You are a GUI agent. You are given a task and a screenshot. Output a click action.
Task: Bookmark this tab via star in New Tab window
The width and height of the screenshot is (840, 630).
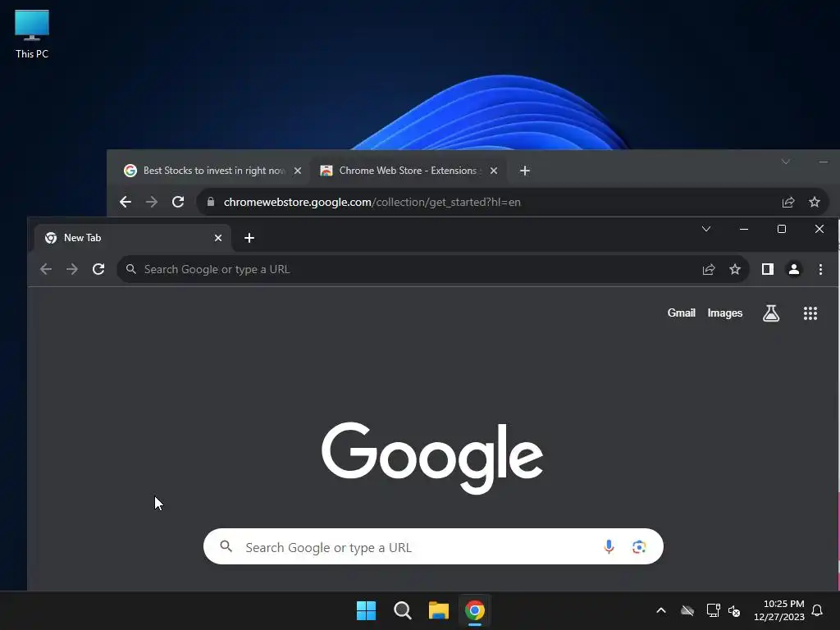coord(735,269)
